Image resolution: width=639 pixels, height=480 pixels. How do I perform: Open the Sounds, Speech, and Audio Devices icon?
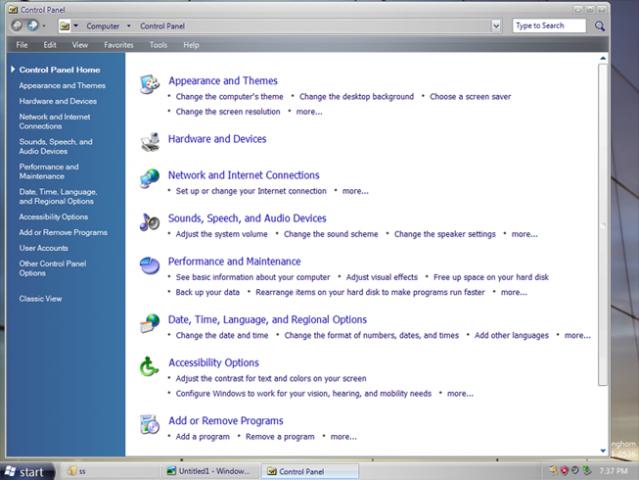coord(150,222)
